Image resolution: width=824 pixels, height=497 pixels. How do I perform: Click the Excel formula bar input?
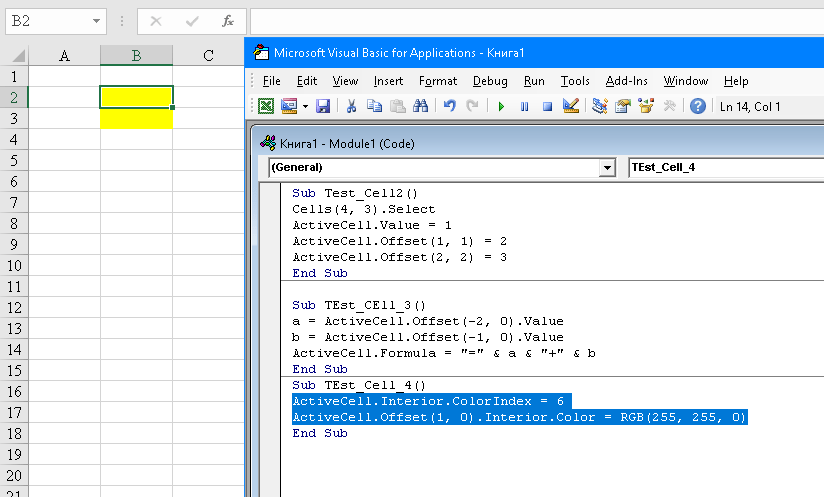point(537,21)
